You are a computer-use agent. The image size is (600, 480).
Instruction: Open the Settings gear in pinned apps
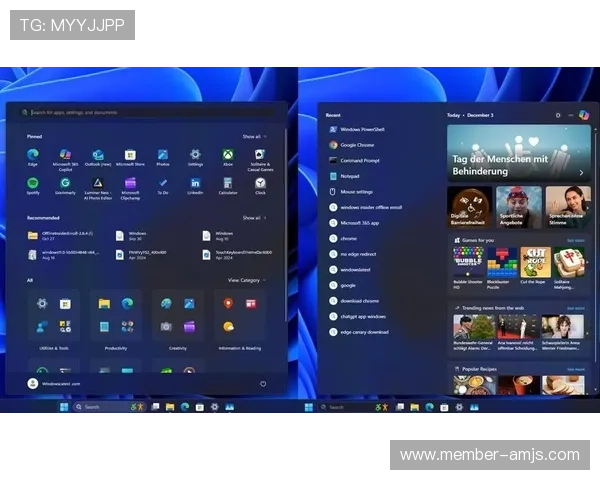pos(195,156)
